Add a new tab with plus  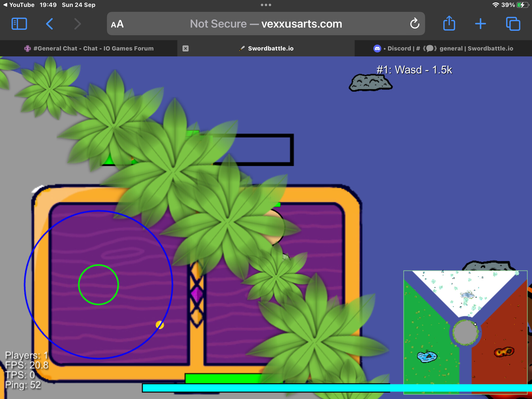(480, 24)
